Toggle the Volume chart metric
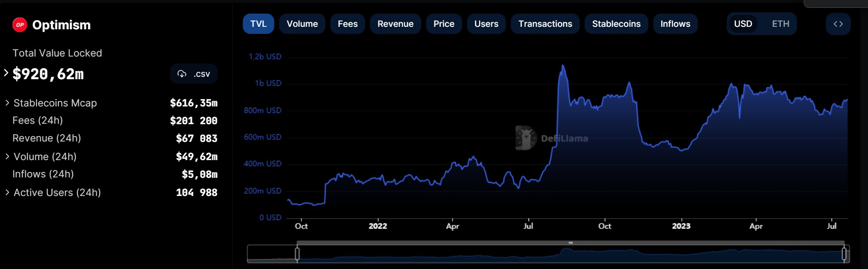The image size is (868, 269). tap(302, 24)
